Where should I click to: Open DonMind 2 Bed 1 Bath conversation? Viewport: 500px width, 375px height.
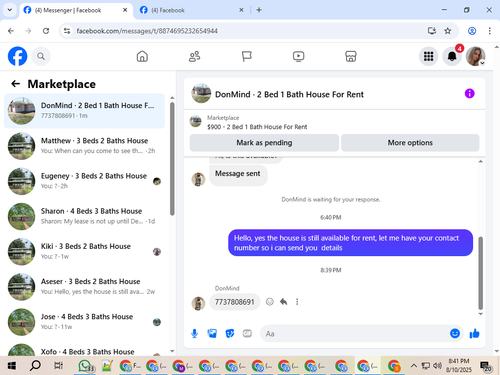pyautogui.click(x=84, y=111)
